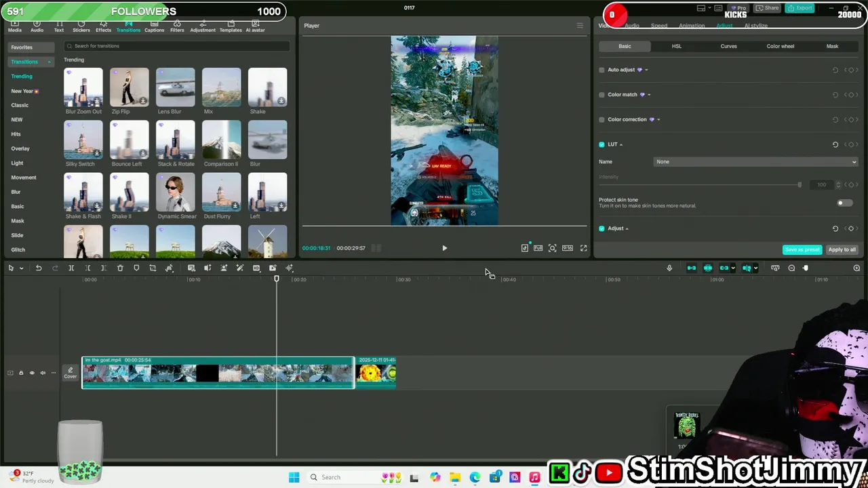Open the Captions tab
Screen dimensions: 868x488
point(154,27)
